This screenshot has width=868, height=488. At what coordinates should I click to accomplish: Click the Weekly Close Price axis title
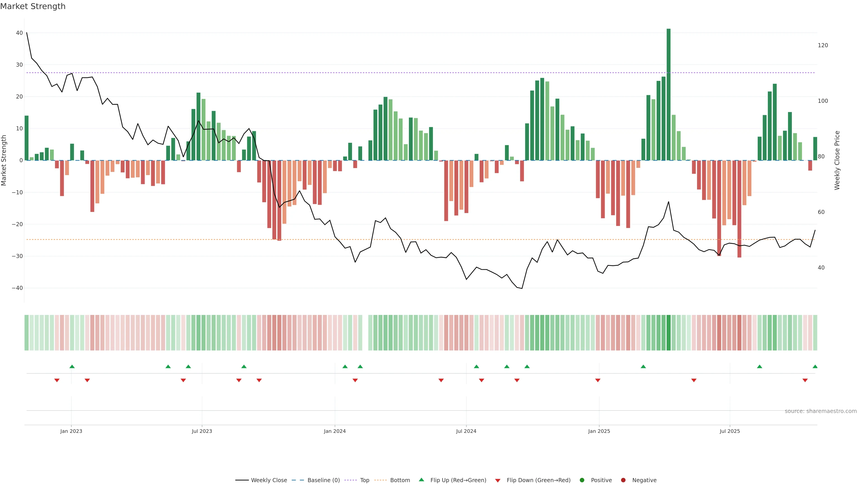[x=837, y=160]
